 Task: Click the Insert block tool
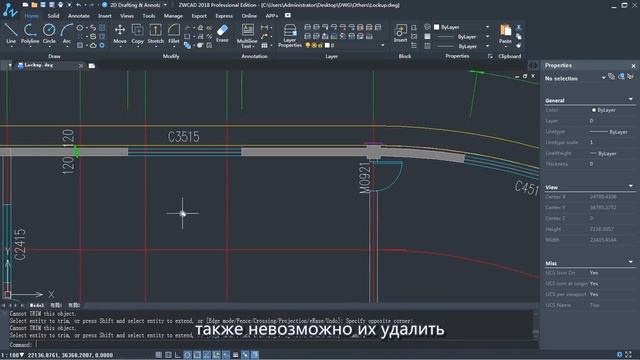400,33
